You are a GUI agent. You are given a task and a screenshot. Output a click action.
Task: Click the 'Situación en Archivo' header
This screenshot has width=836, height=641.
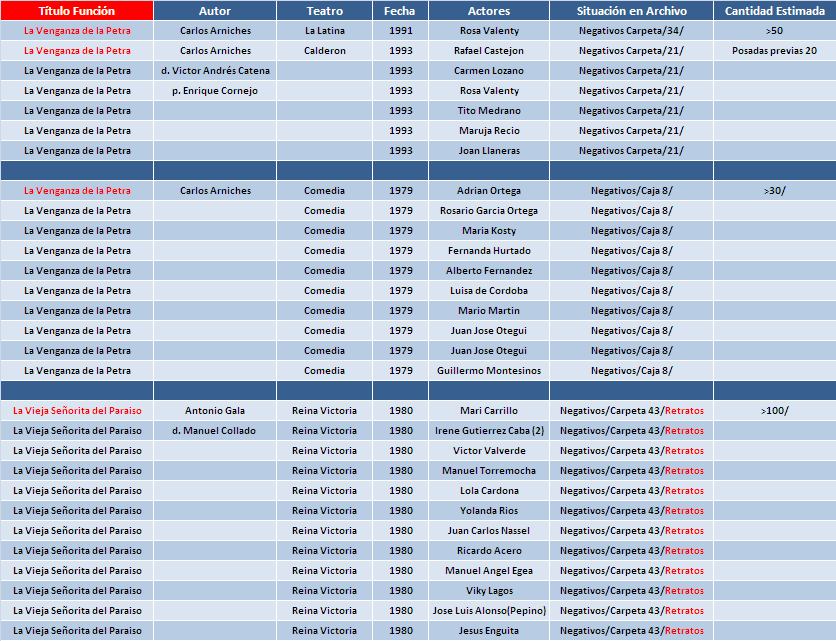pos(631,11)
